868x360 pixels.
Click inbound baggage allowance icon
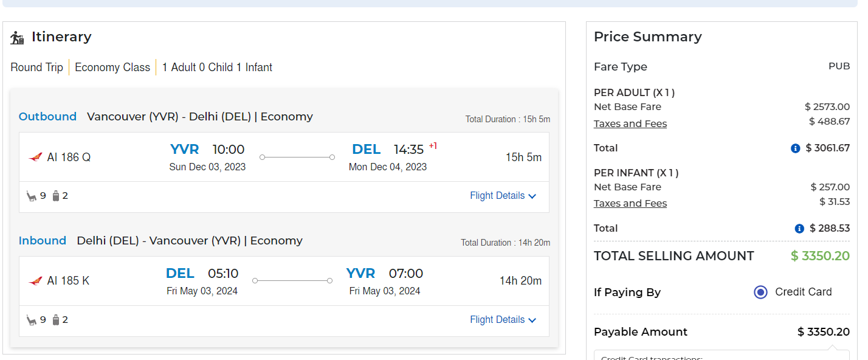click(56, 320)
